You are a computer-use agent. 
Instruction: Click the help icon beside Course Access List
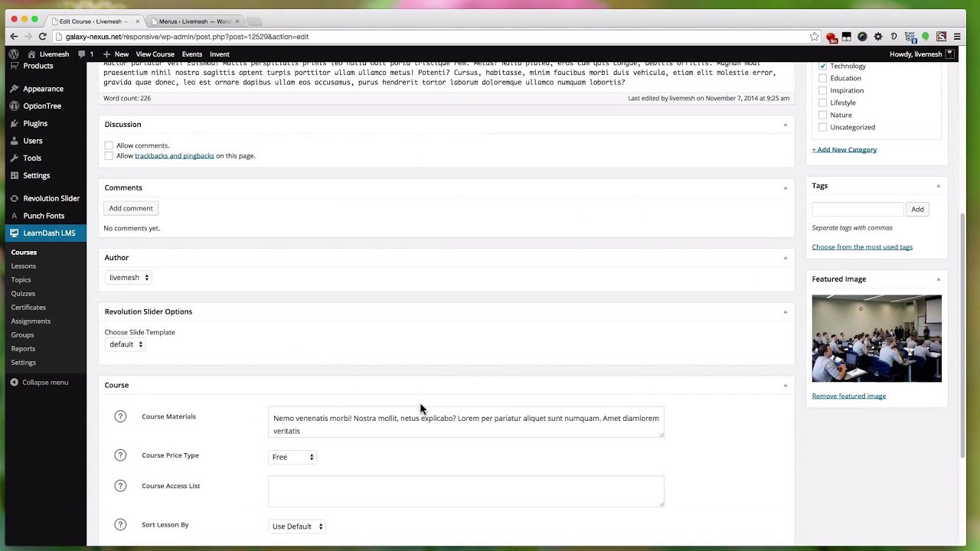(120, 486)
